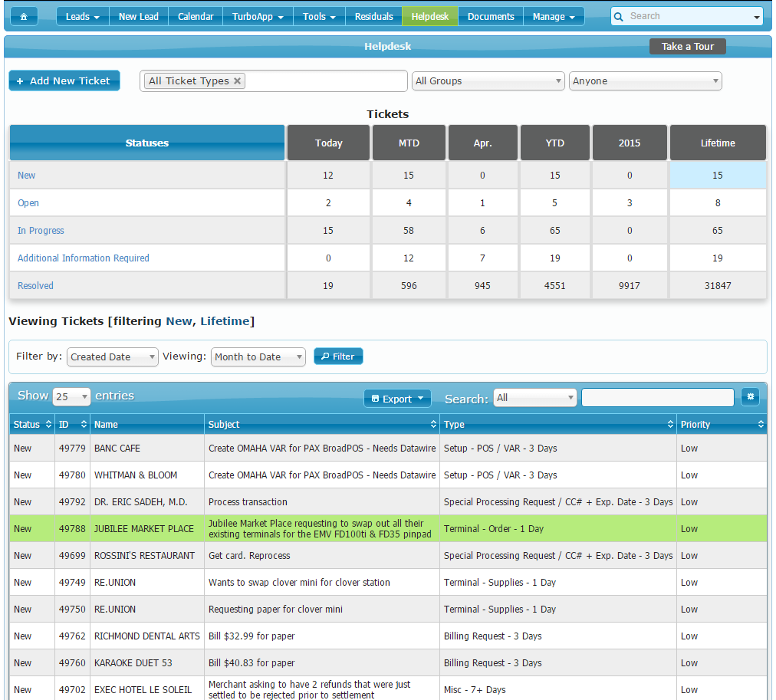The width and height of the screenshot is (776, 700).
Task: Click the magnifier icon in search box
Action: click(x=618, y=17)
